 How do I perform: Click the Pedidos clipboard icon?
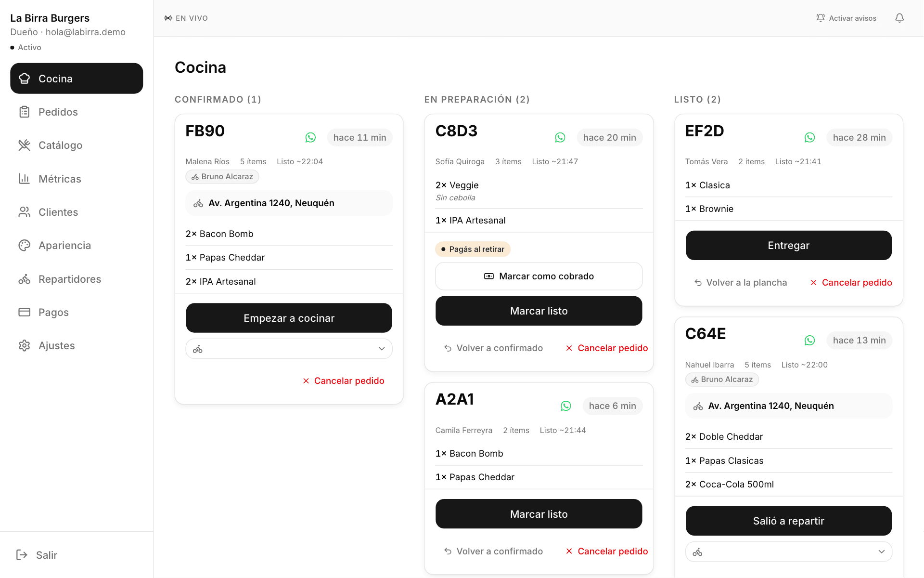[24, 112]
